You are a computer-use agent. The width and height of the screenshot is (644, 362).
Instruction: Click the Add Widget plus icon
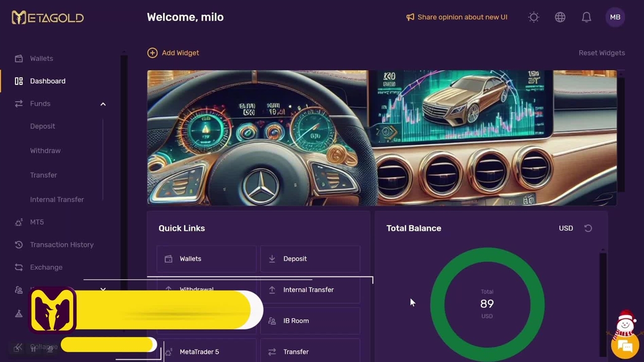point(152,53)
